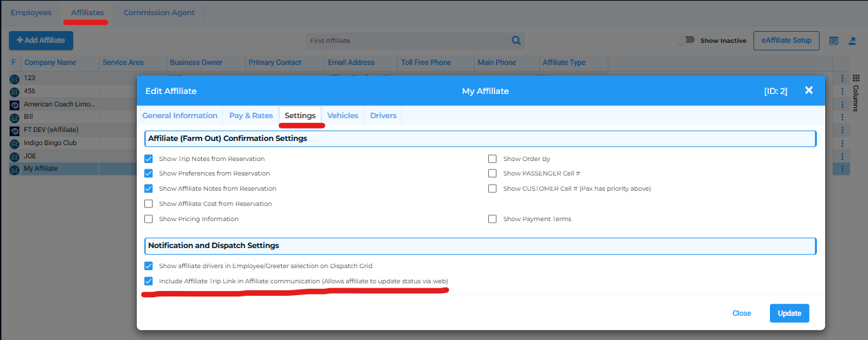The width and height of the screenshot is (868, 340).
Task: Select the Settings tab in dialog
Action: [x=300, y=115]
